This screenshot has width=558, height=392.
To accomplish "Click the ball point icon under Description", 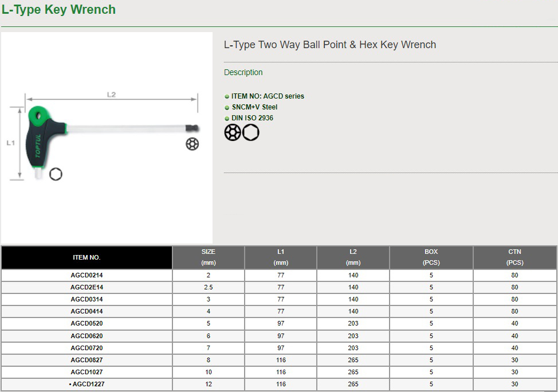I will pyautogui.click(x=233, y=133).
